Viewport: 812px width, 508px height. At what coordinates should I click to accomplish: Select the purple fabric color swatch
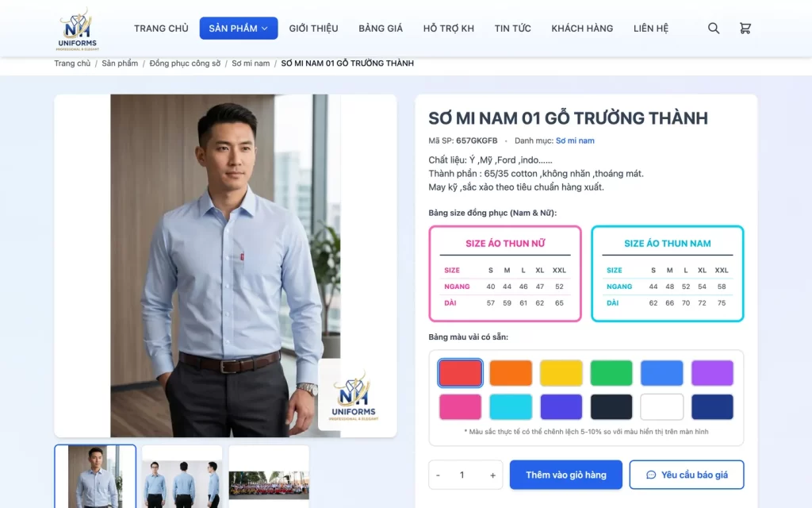point(712,373)
